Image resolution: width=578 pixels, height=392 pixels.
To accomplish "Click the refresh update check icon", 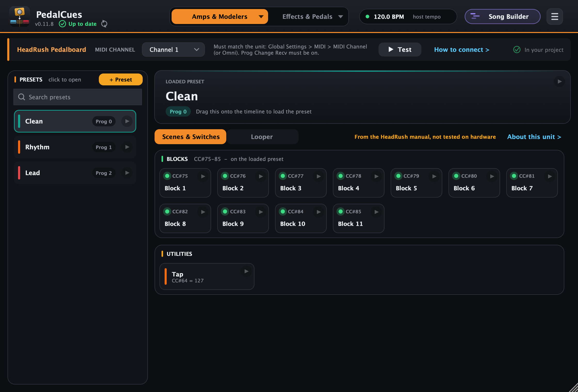I will point(104,24).
